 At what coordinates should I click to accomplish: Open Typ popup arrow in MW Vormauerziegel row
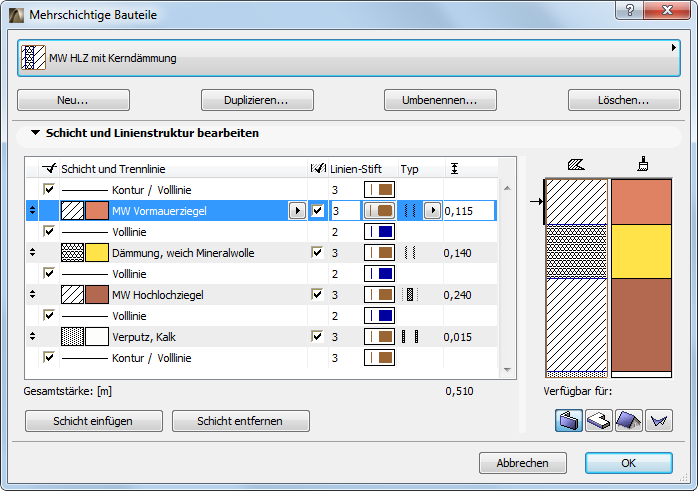pyautogui.click(x=433, y=211)
